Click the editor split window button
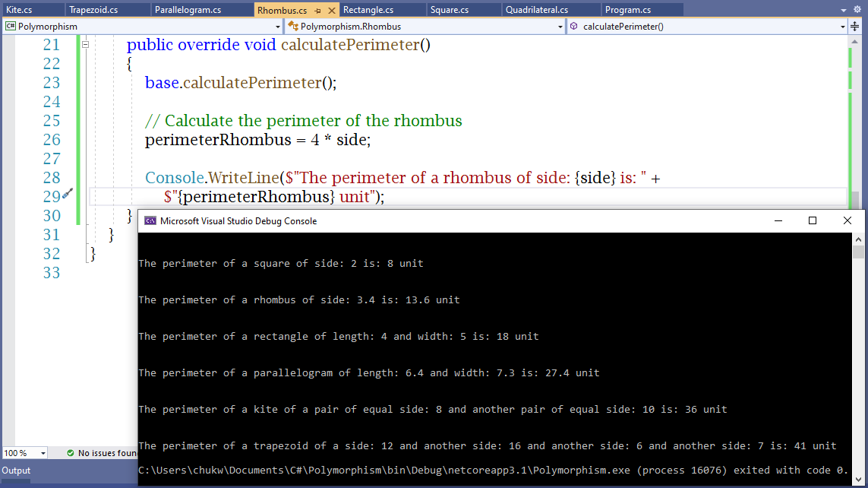The image size is (868, 488). [x=855, y=26]
